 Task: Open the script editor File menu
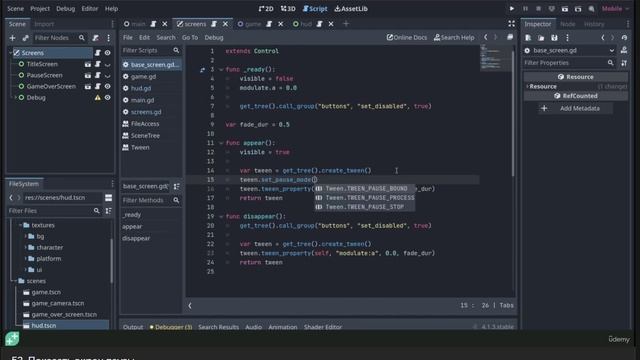128,38
